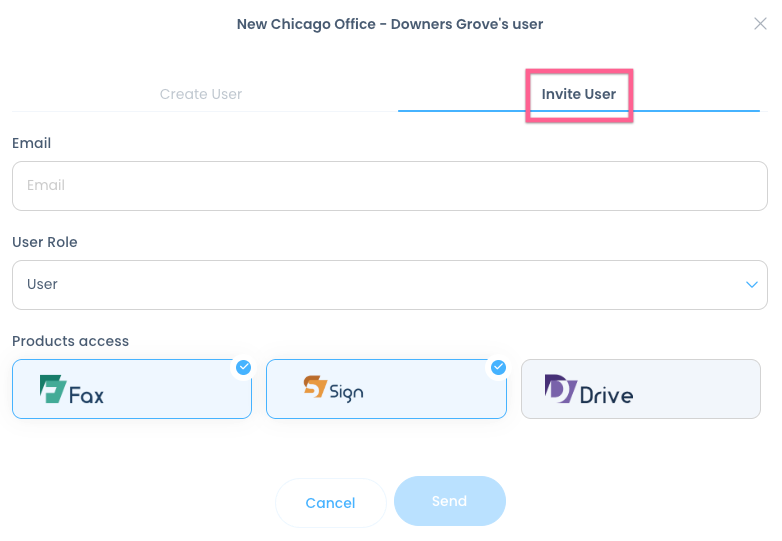
Task: Uncheck the Sign blue checkmark badge
Action: (498, 367)
